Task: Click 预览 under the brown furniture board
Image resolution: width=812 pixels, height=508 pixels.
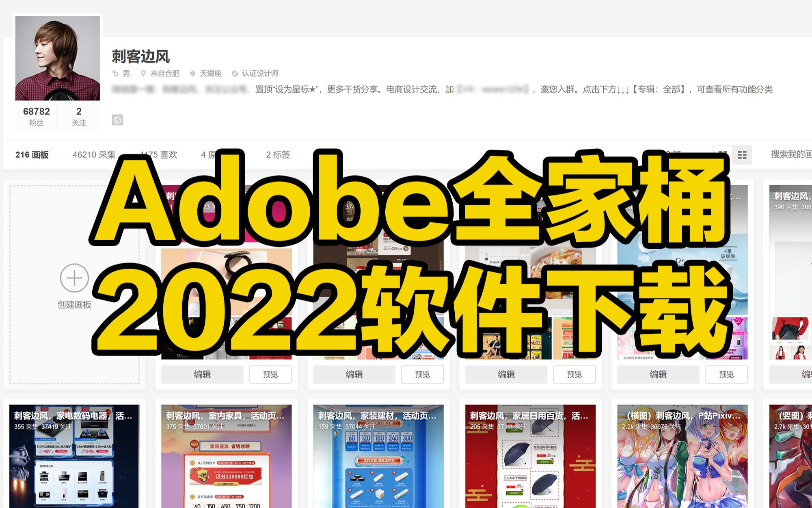Action: coord(422,374)
